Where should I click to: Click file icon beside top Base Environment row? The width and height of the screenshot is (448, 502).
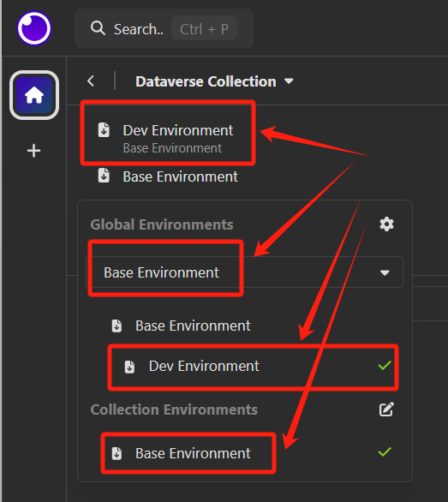104,176
